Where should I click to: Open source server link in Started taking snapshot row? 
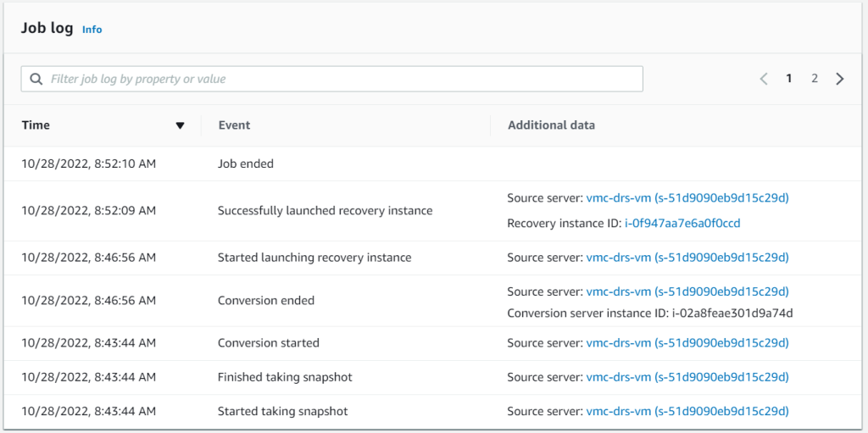pyautogui.click(x=687, y=412)
